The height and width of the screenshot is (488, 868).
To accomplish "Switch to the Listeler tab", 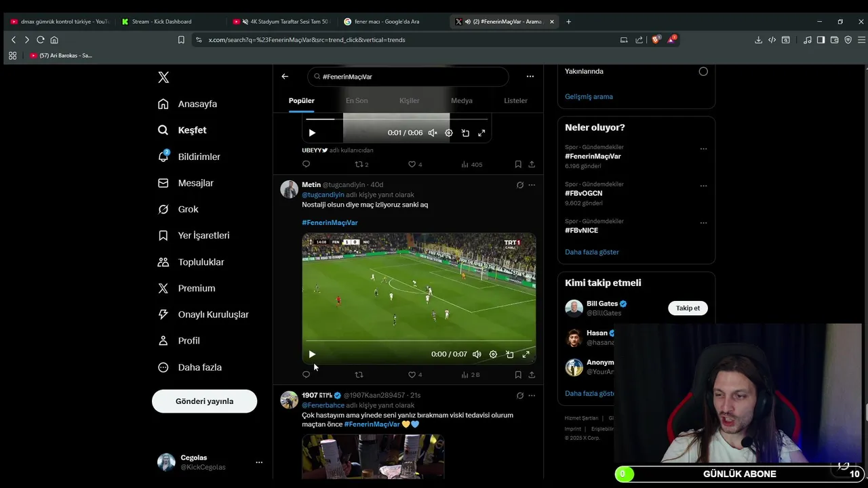I will coord(515,100).
